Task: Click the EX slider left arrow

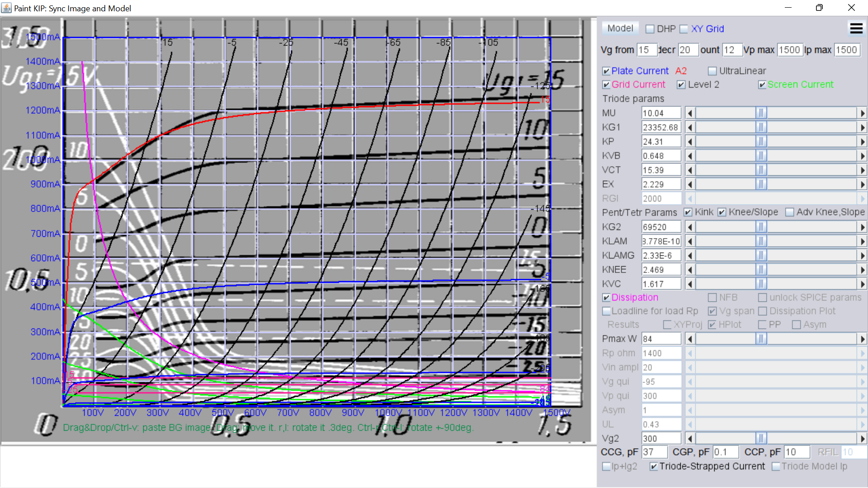Action: pyautogui.click(x=690, y=184)
